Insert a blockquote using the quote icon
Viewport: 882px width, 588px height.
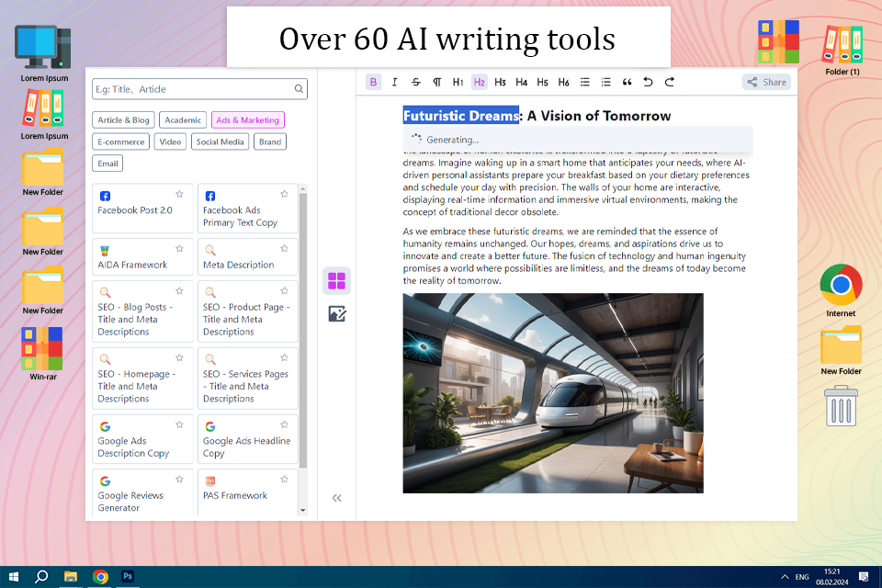click(627, 82)
